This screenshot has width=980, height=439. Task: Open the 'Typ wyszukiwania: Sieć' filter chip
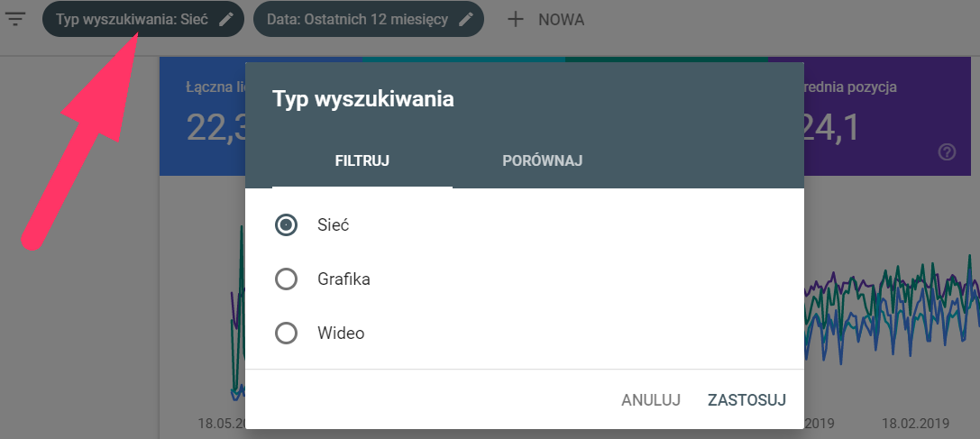click(x=132, y=20)
